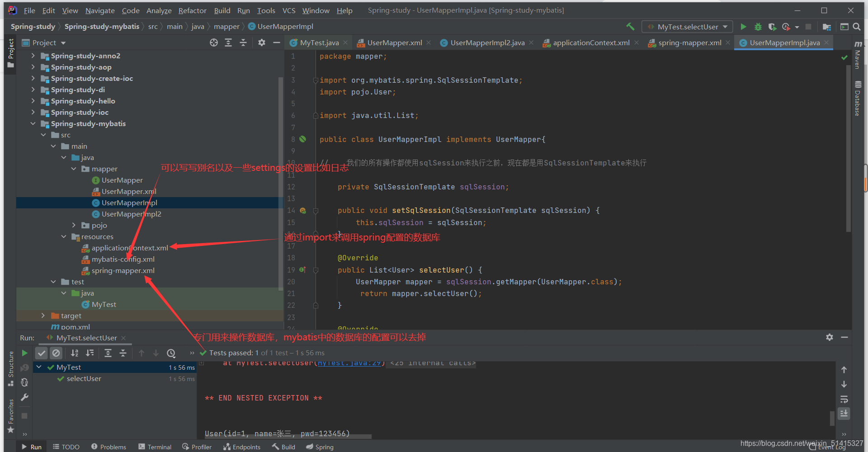This screenshot has width=868, height=452.
Task: Toggle show passed tests
Action: click(42, 353)
